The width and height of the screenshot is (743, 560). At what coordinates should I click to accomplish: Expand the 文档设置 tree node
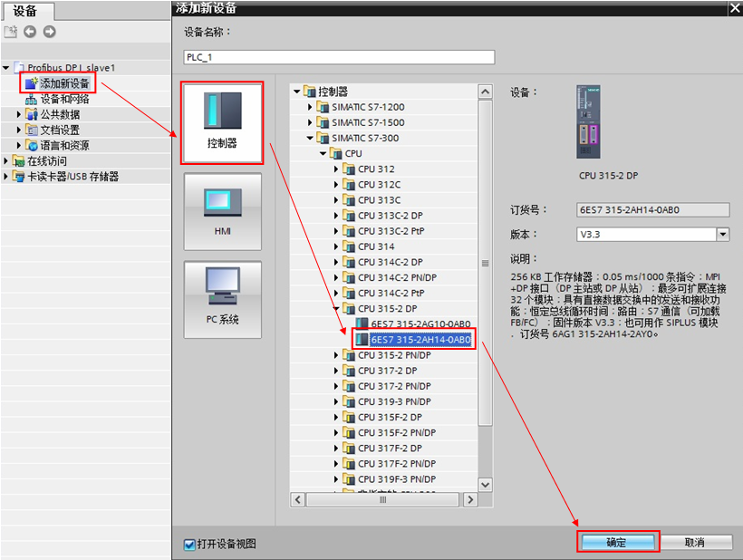pyautogui.click(x=19, y=130)
